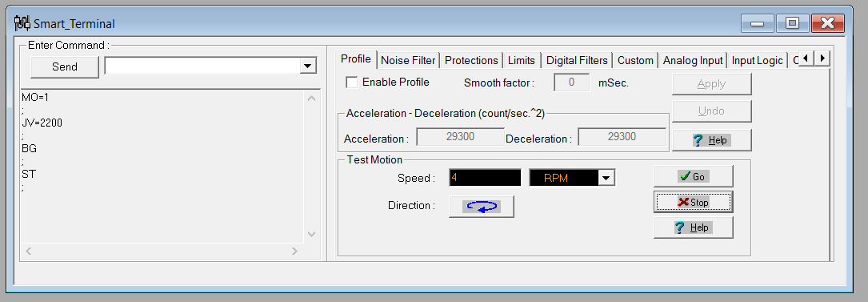Viewport: 868px width, 302px height.
Task: Open the RPM speed units dropdown
Action: click(x=606, y=178)
